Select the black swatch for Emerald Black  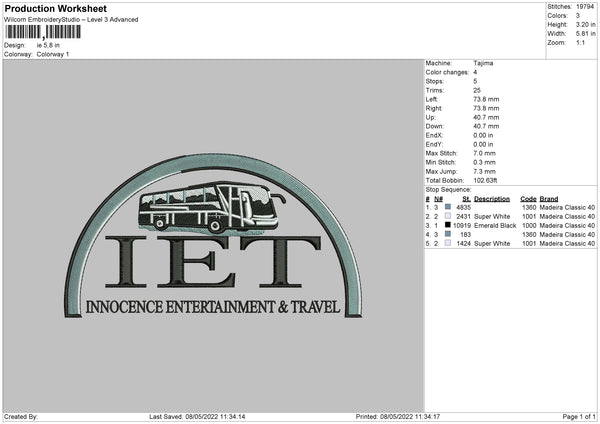(x=448, y=225)
